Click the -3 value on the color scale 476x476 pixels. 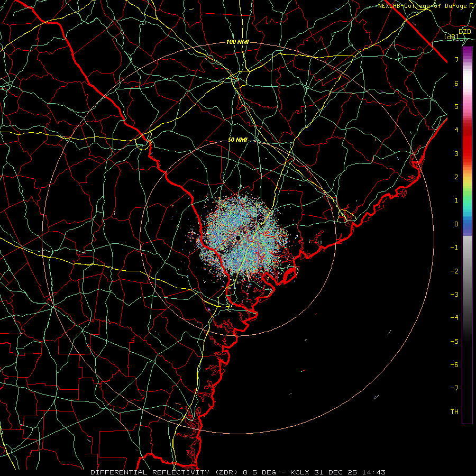click(454, 295)
